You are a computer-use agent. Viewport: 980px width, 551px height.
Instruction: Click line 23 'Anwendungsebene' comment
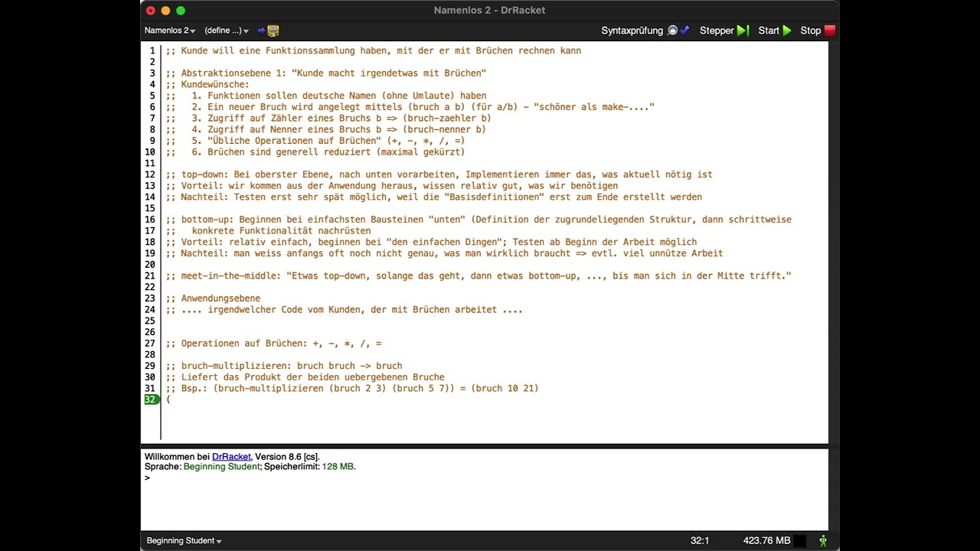tap(213, 298)
